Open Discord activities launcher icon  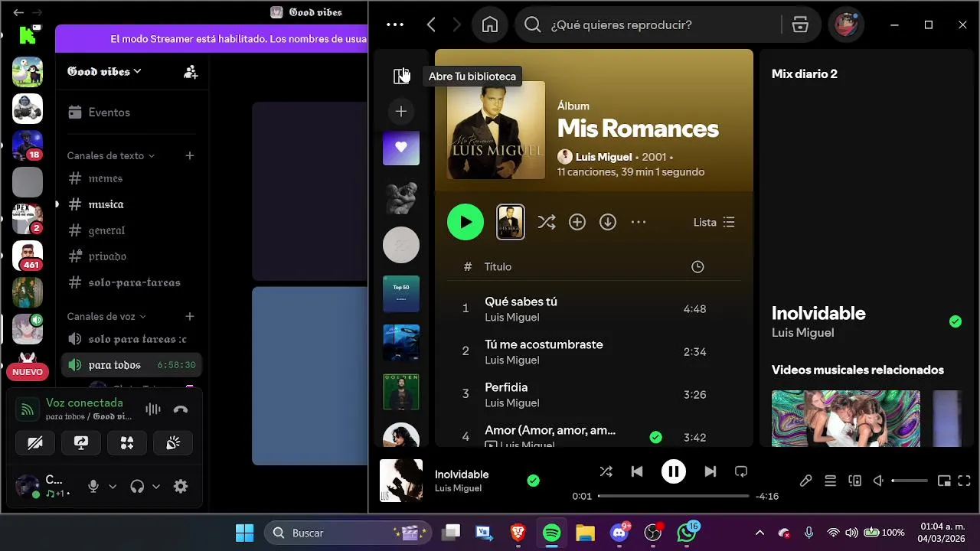[127, 443]
